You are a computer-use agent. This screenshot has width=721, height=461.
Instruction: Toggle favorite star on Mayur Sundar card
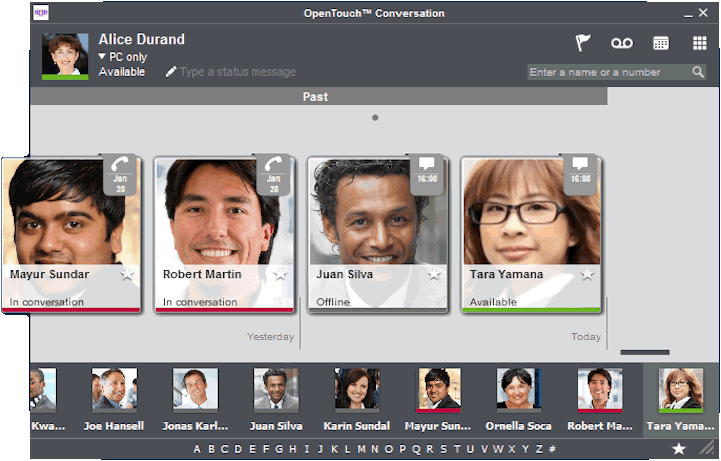pyautogui.click(x=127, y=274)
